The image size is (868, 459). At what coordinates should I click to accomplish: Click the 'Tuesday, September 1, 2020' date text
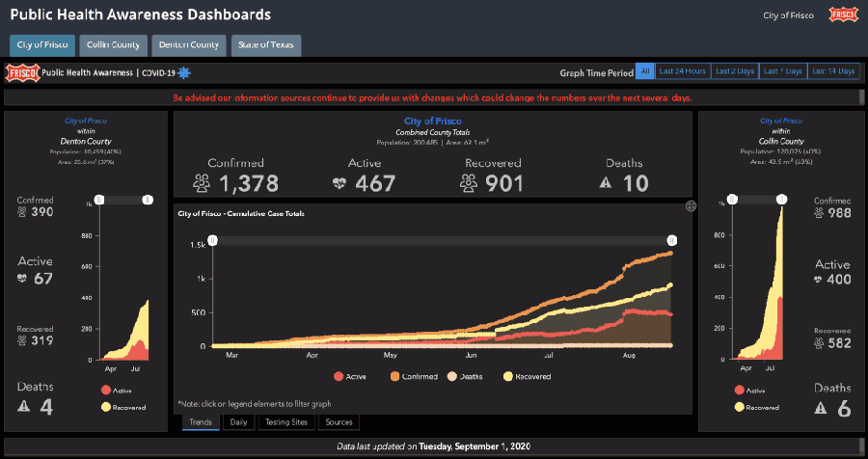(475, 446)
